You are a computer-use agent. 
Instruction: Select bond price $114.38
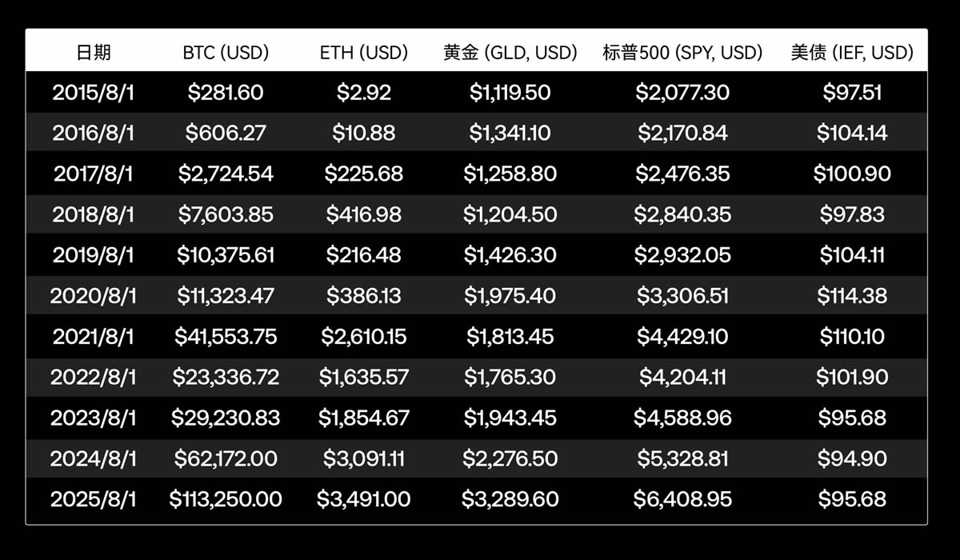click(852, 296)
